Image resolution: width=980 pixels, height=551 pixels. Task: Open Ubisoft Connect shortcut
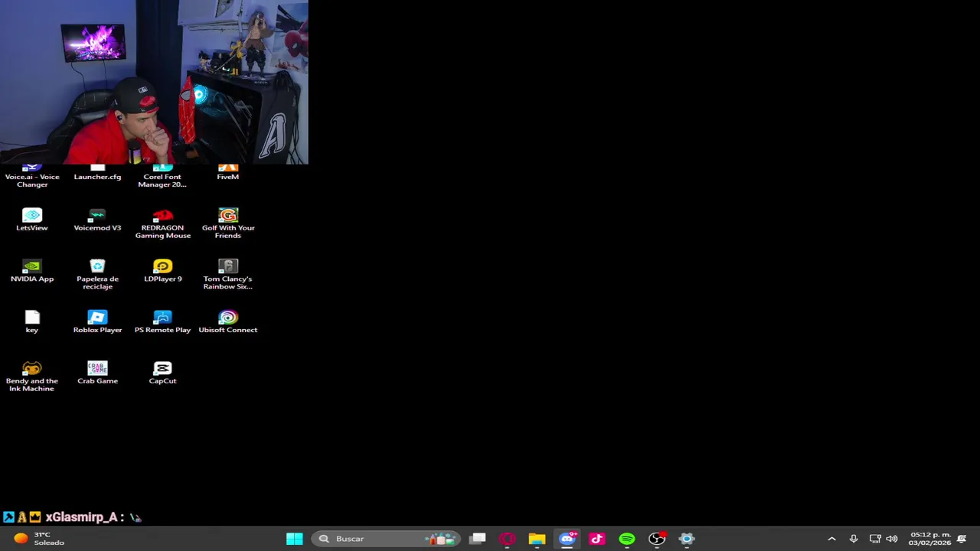point(228,321)
